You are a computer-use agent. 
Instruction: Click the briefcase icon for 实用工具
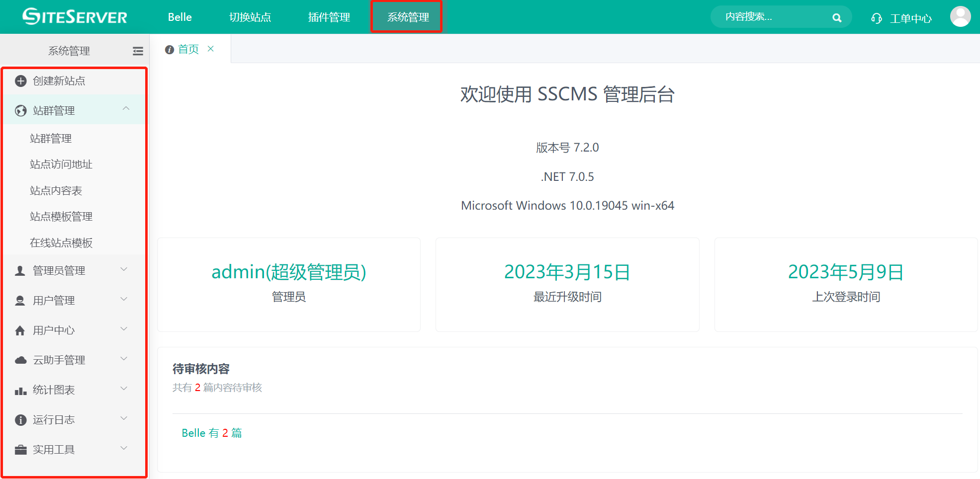click(20, 450)
